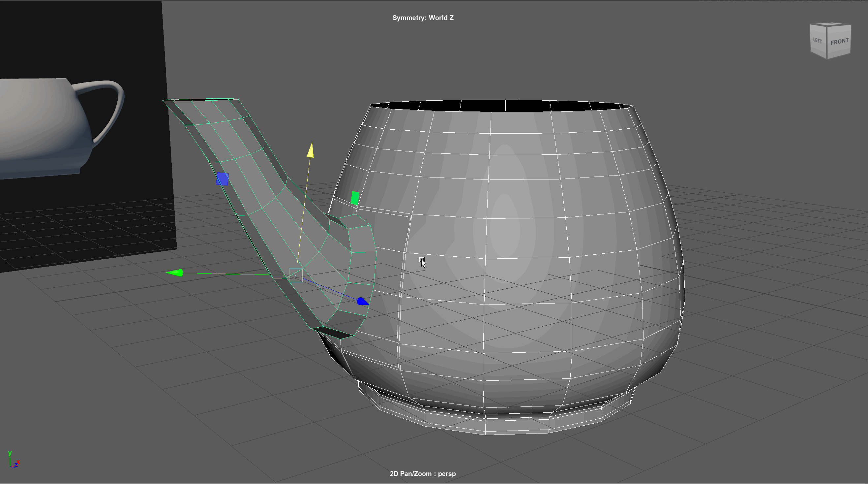868x484 pixels.
Task: Click the FRONT face of the ViewCube
Action: [839, 42]
